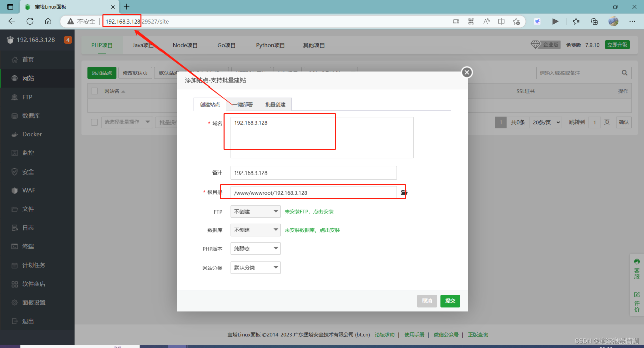Expand the 网站分类 默认分类 dropdown
The image size is (644, 348).
[255, 268]
